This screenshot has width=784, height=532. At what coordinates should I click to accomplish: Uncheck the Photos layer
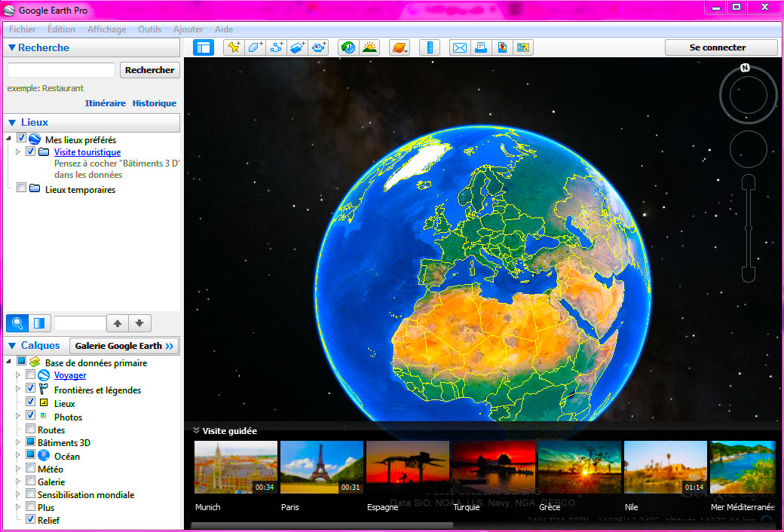pyautogui.click(x=30, y=415)
